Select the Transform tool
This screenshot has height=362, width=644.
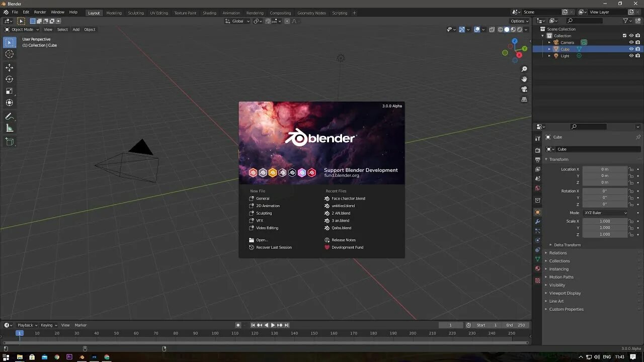pyautogui.click(x=10, y=103)
